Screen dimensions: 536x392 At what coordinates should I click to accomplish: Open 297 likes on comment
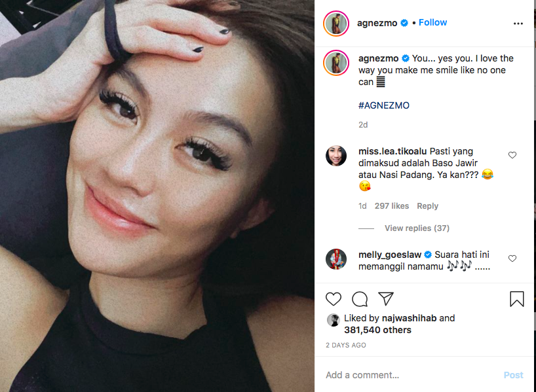coord(392,206)
